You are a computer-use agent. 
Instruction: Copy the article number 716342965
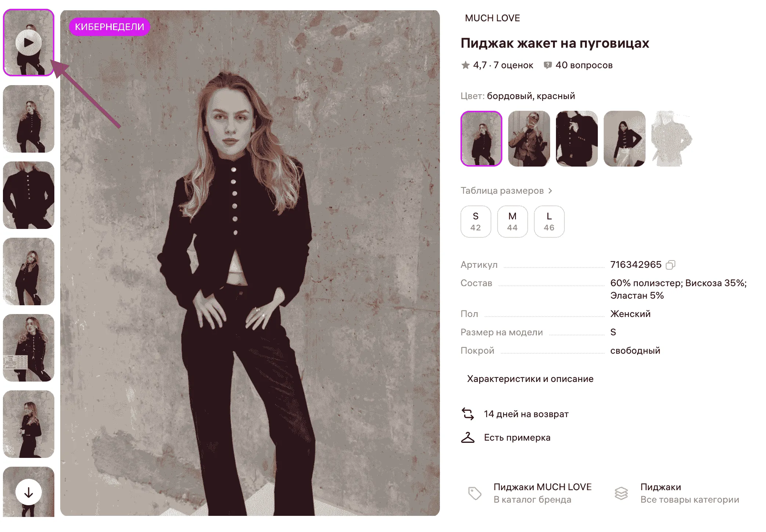click(671, 265)
